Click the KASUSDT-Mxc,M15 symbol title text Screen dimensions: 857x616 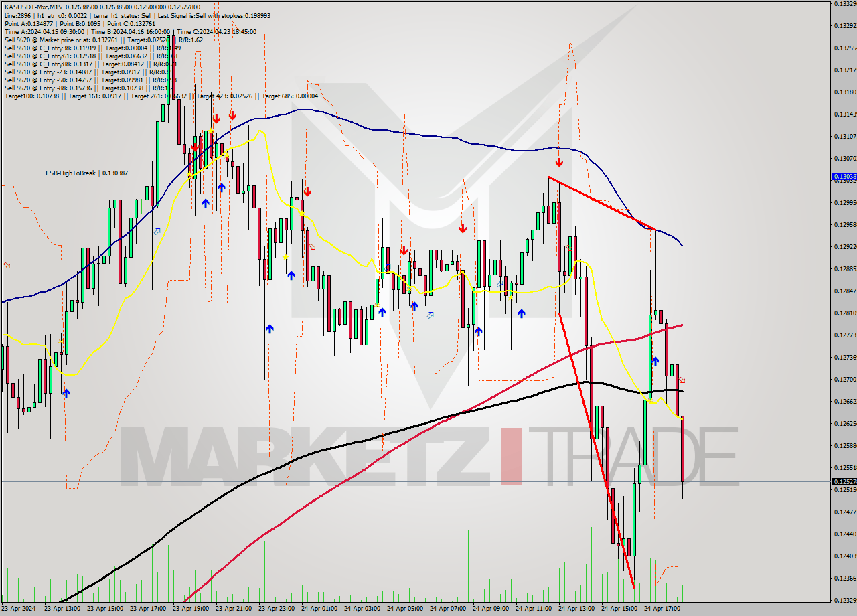click(x=31, y=7)
